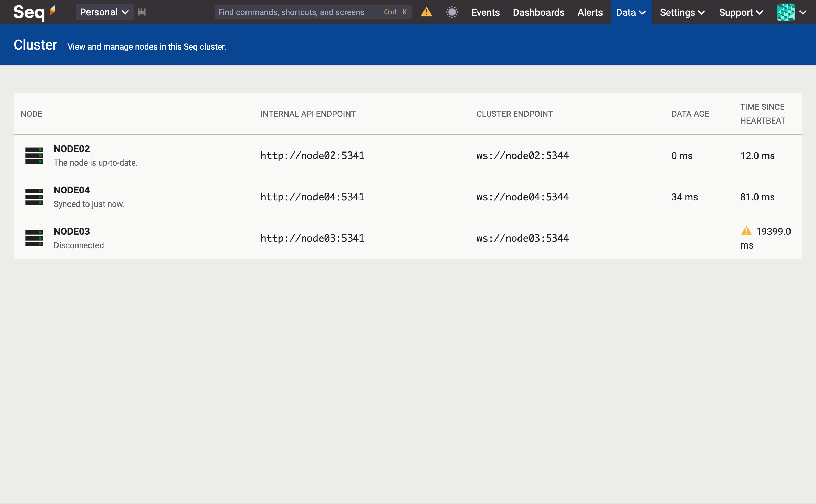
Task: Click the 0 ms data age value
Action: click(x=682, y=156)
